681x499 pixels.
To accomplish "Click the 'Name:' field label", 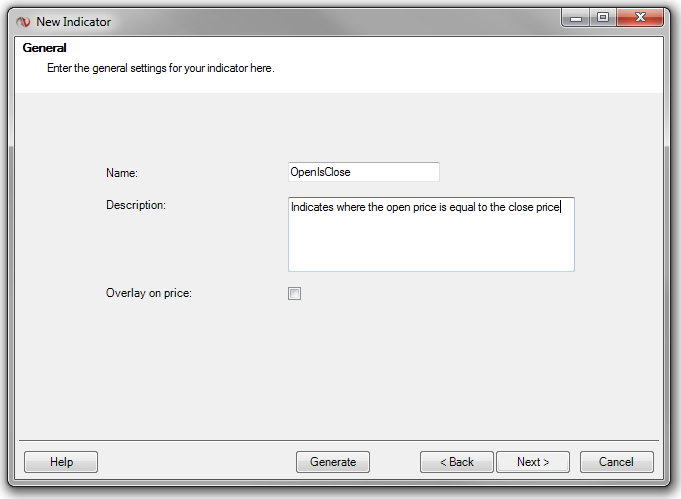I will click(121, 173).
